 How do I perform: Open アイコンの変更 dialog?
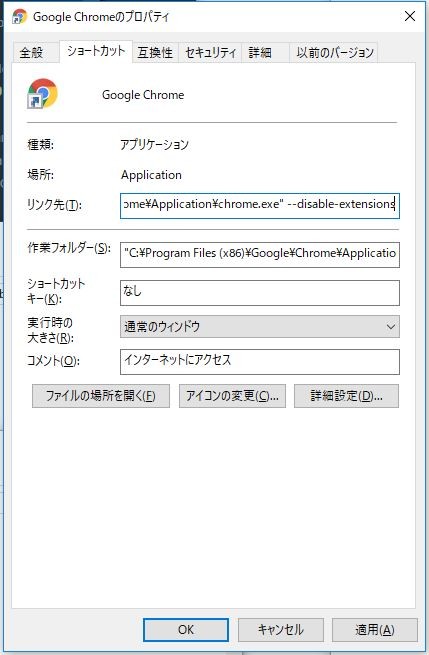click(x=232, y=396)
